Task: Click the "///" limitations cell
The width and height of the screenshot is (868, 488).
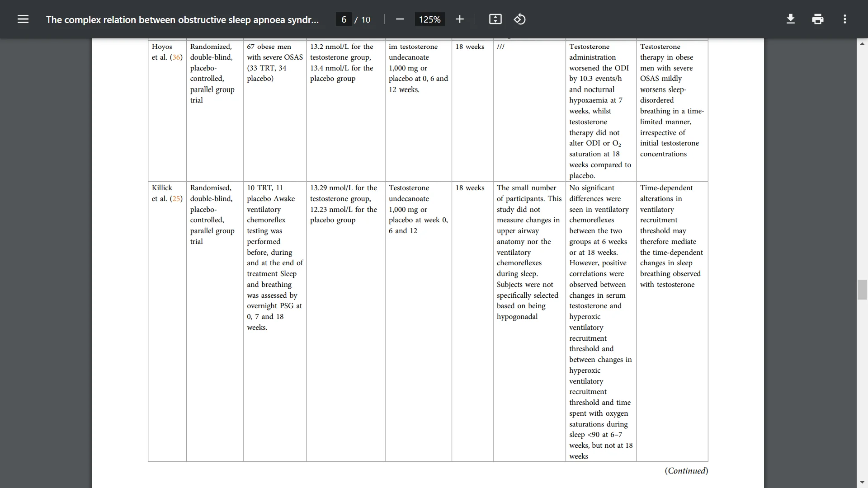Action: (x=500, y=47)
